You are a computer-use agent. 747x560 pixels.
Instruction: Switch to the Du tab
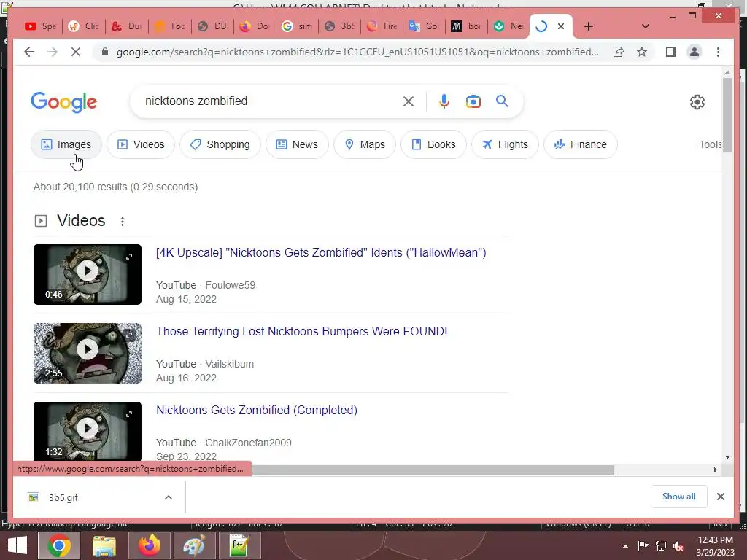pos(127,26)
